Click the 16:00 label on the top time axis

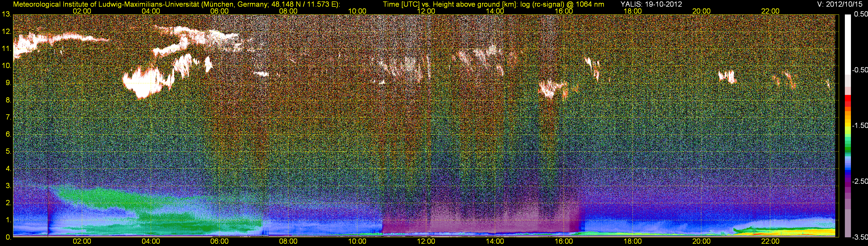(564, 11)
